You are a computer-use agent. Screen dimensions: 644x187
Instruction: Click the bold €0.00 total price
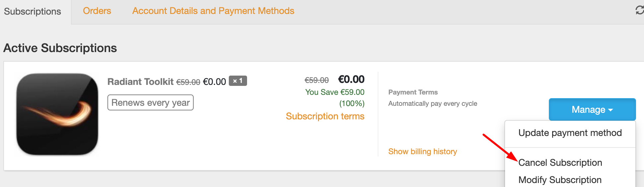point(351,79)
